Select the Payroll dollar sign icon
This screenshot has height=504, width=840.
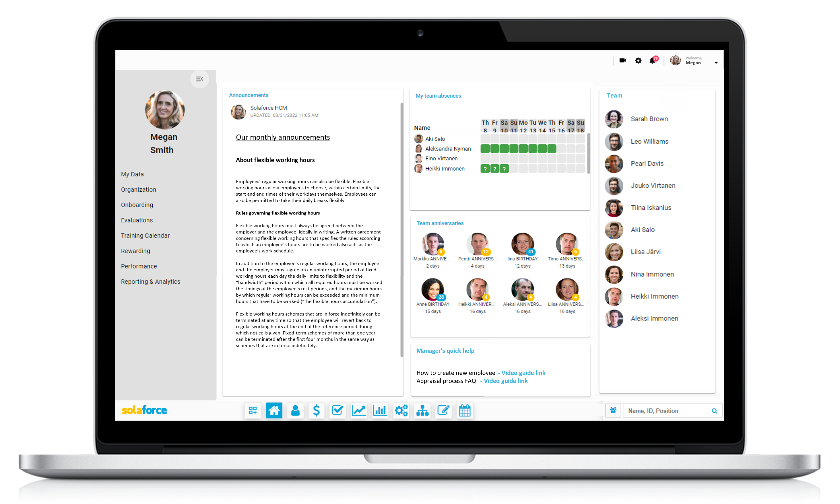tap(316, 410)
